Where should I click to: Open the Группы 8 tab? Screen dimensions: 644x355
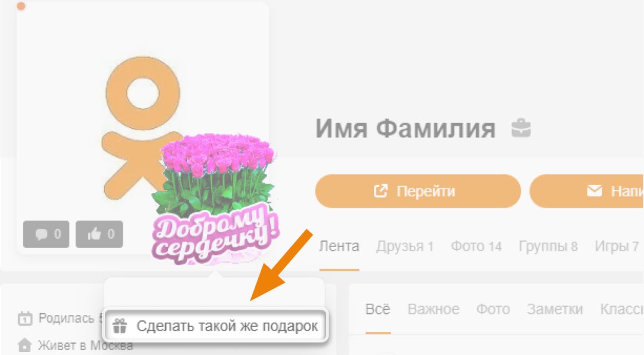point(549,246)
